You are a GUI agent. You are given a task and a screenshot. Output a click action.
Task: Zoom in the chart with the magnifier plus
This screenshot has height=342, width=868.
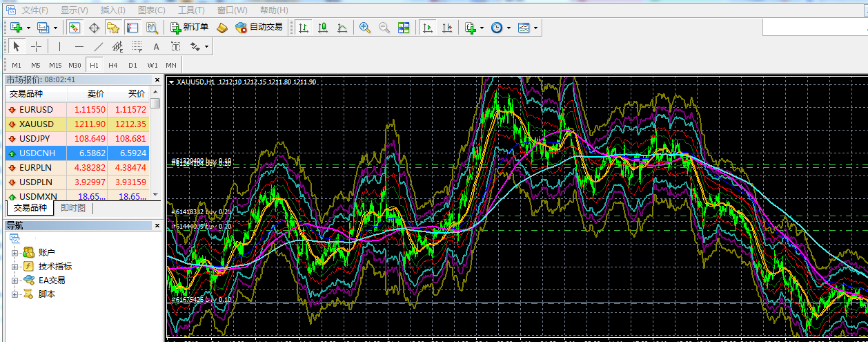click(365, 28)
